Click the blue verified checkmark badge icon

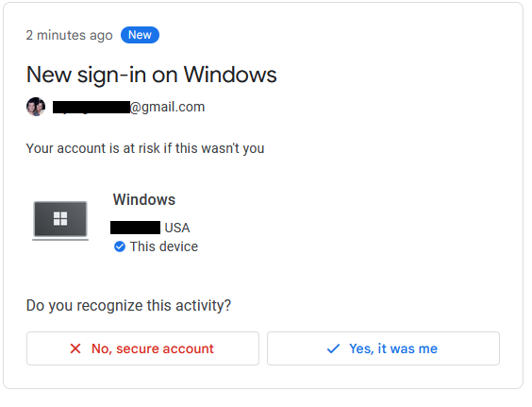[120, 246]
